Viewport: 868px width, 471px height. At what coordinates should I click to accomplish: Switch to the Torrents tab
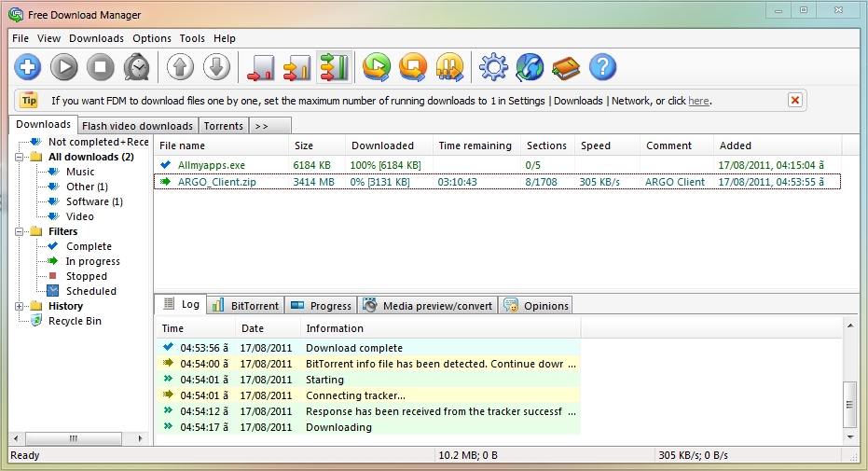(224, 126)
